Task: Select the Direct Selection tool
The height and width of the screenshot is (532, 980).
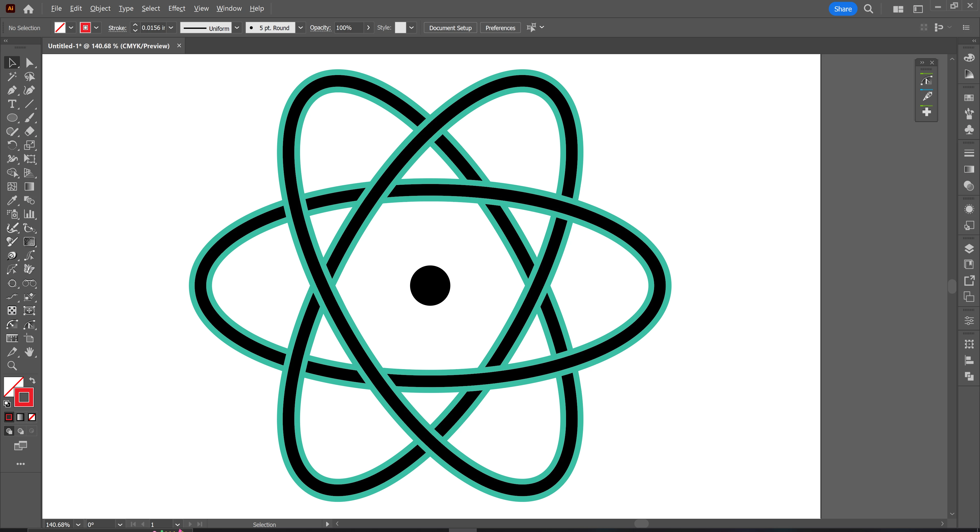Action: point(29,63)
